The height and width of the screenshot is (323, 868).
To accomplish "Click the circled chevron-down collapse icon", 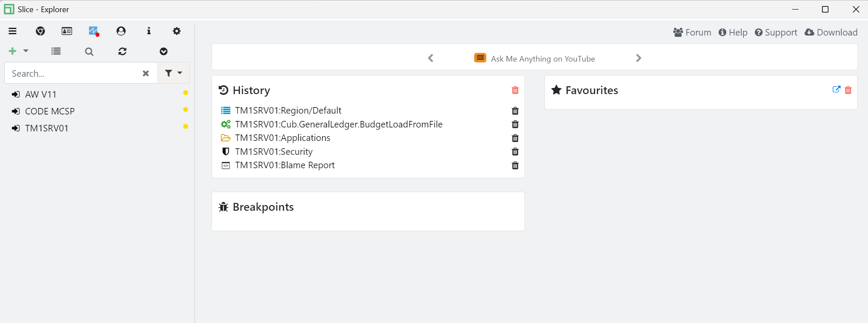I will (x=164, y=52).
